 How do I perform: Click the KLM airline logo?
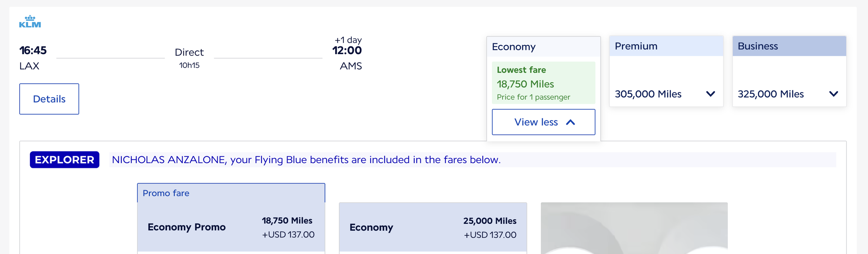pyautogui.click(x=30, y=22)
